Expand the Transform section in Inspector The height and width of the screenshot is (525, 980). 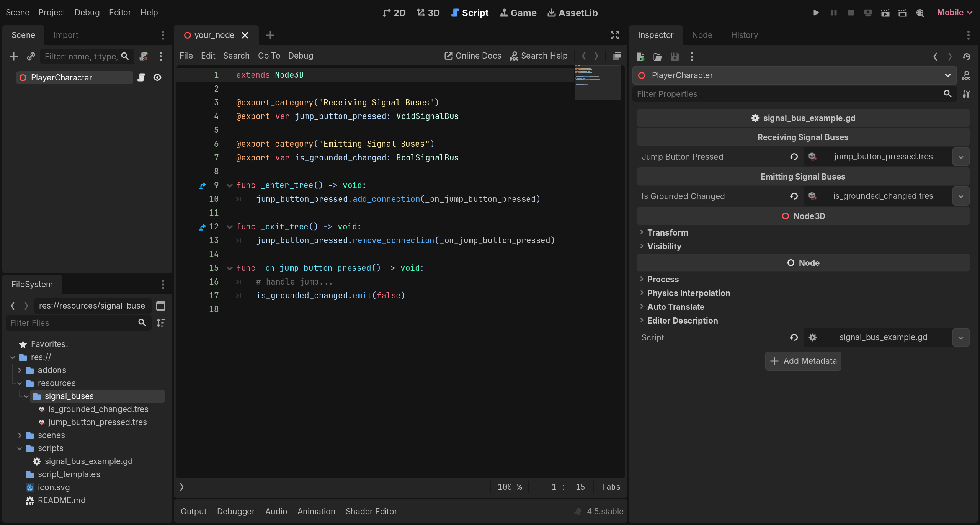(x=667, y=232)
